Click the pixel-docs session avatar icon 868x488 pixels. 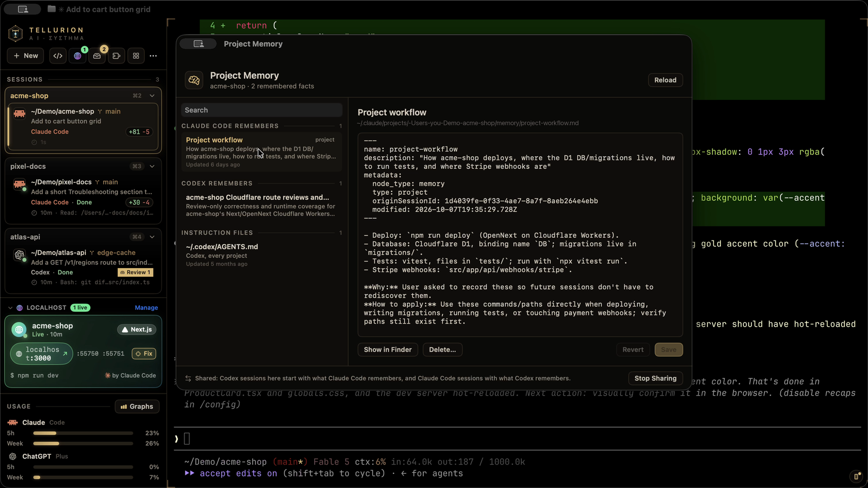pyautogui.click(x=20, y=184)
